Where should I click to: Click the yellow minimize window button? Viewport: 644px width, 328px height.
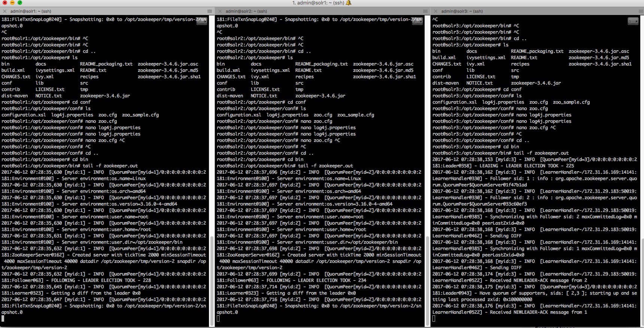pos(12,3)
